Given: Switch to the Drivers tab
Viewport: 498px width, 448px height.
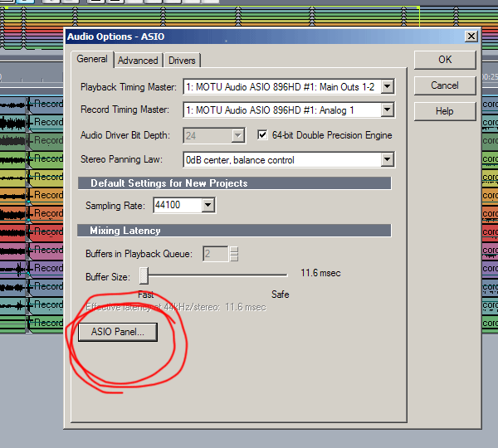Looking at the screenshot, I should (182, 61).
